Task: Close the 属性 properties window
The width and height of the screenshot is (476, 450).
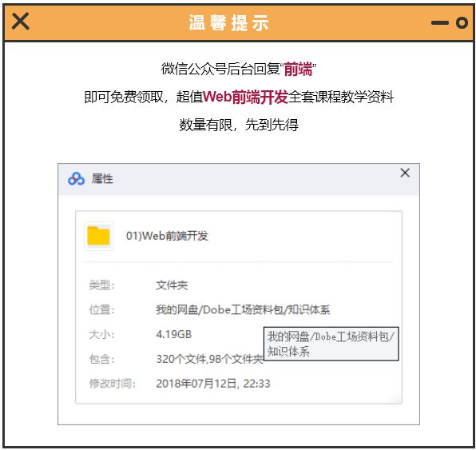Action: tap(405, 173)
